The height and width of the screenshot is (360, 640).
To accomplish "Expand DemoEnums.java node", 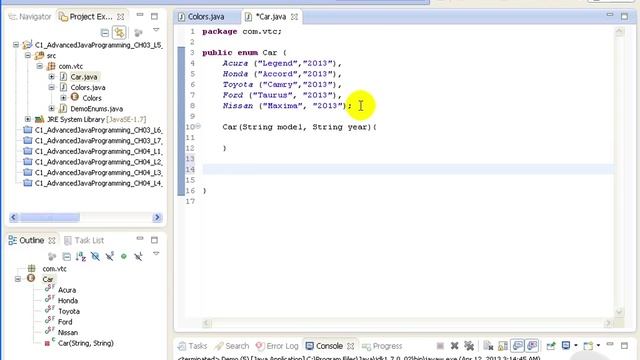I will click(51, 109).
